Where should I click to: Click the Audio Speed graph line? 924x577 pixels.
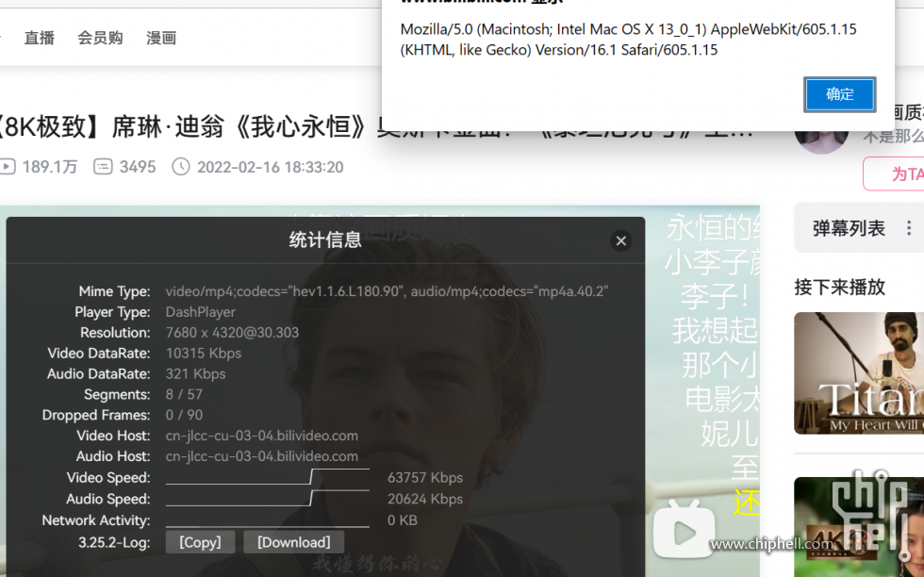[268, 498]
